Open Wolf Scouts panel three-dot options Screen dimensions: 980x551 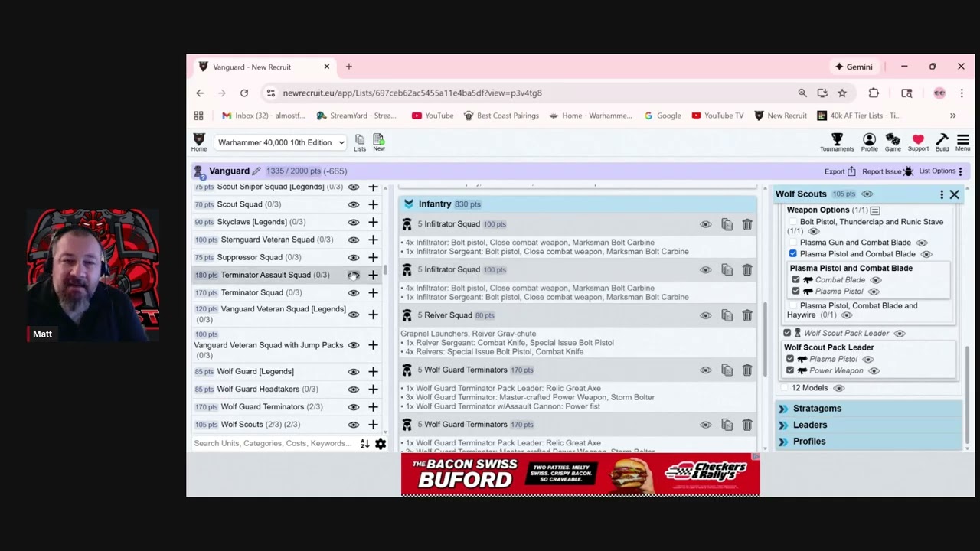click(942, 194)
